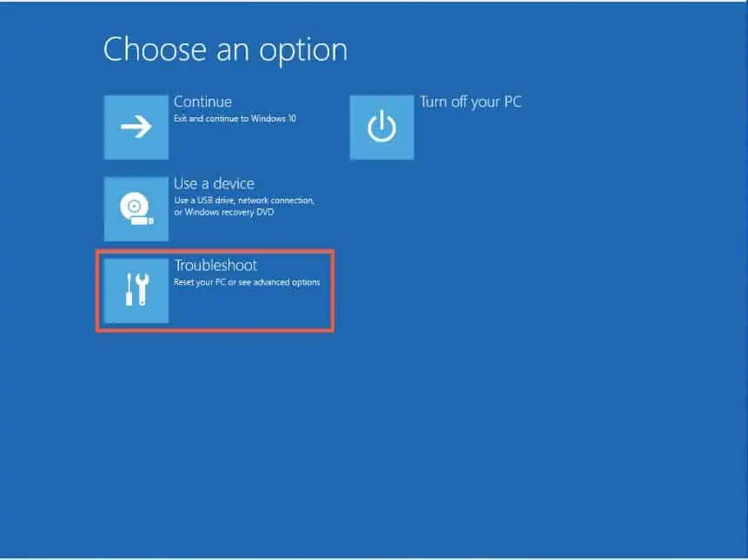Click the right-arrow Continue tile icon
Viewport: 748px width, 560px height.
pos(136,127)
